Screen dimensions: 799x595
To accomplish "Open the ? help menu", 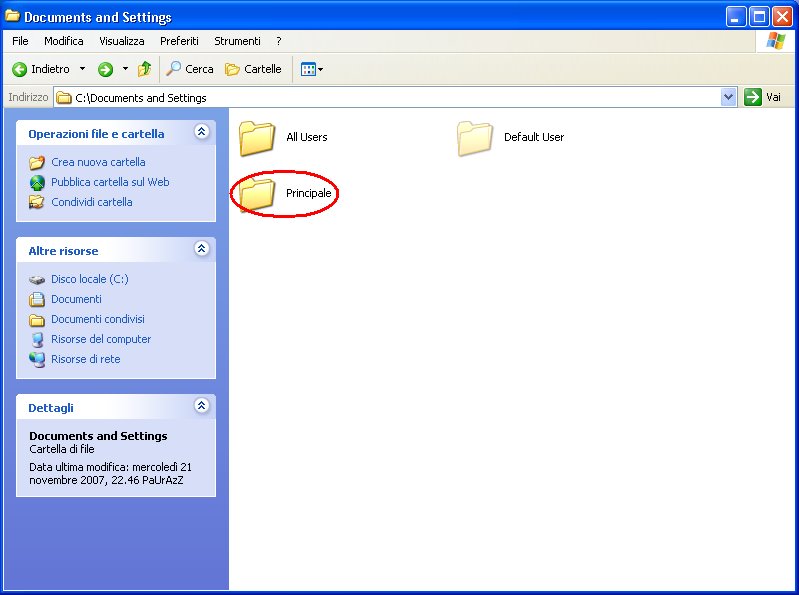I will 279,41.
